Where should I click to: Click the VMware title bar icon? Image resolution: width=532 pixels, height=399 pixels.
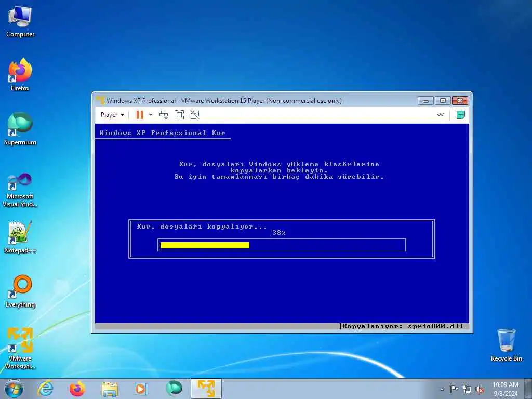[x=100, y=100]
